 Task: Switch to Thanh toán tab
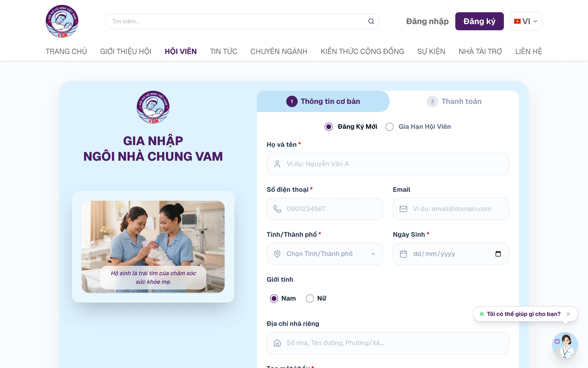click(454, 101)
